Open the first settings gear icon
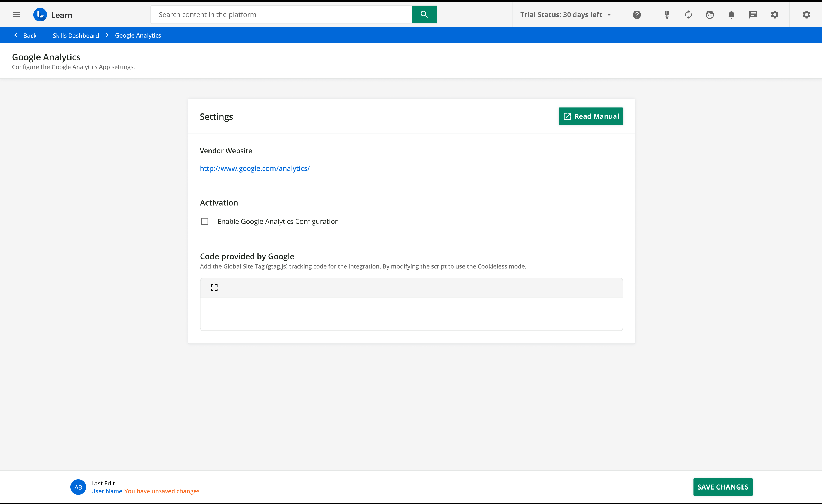This screenshot has height=504, width=822. tap(775, 15)
